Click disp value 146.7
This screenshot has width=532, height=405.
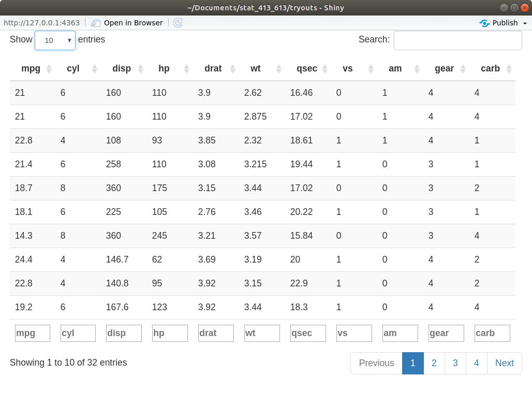(x=117, y=259)
